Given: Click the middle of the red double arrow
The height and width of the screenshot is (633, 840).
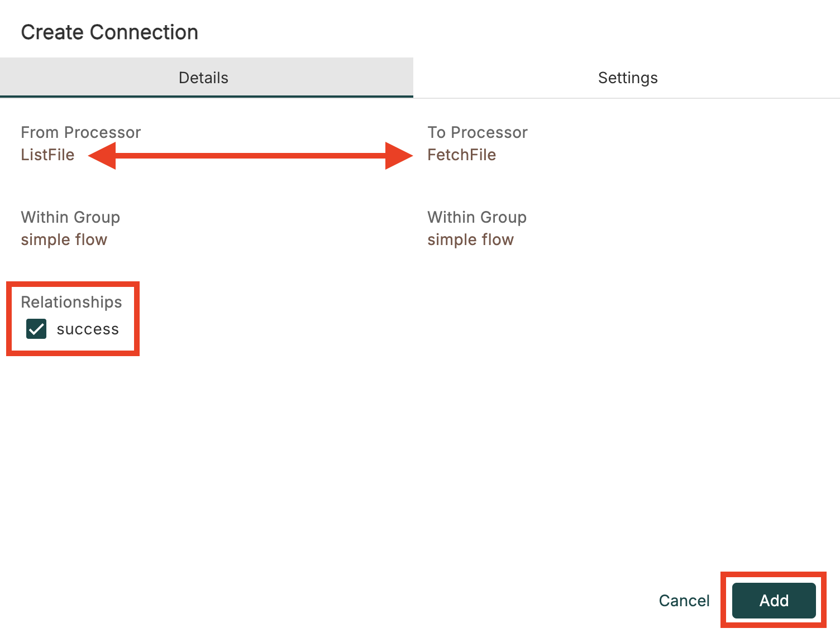Looking at the screenshot, I should click(251, 156).
